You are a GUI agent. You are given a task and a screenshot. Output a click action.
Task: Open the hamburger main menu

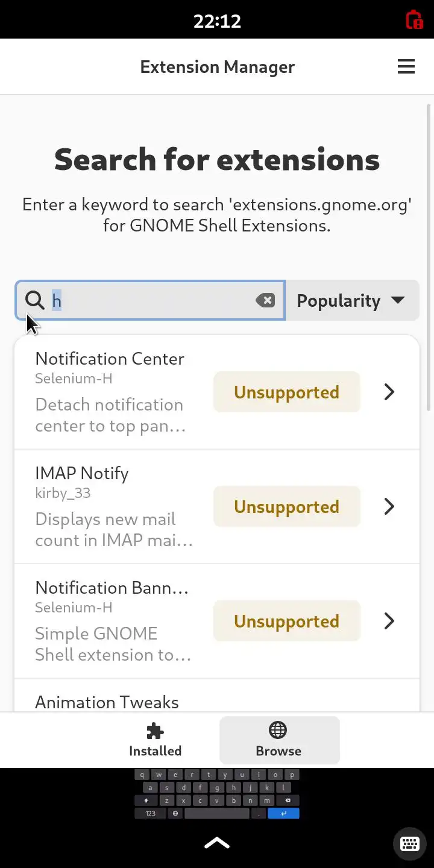coord(406,66)
